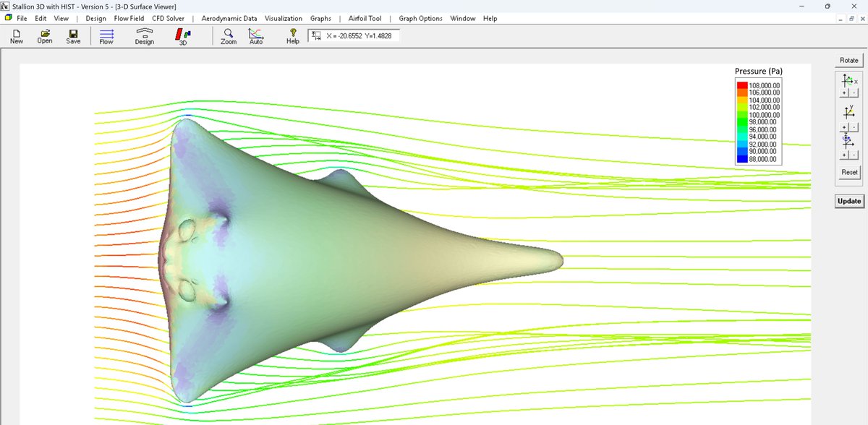Decrease Z-axis rotation with minus button
The image size is (868, 425).
point(854,155)
